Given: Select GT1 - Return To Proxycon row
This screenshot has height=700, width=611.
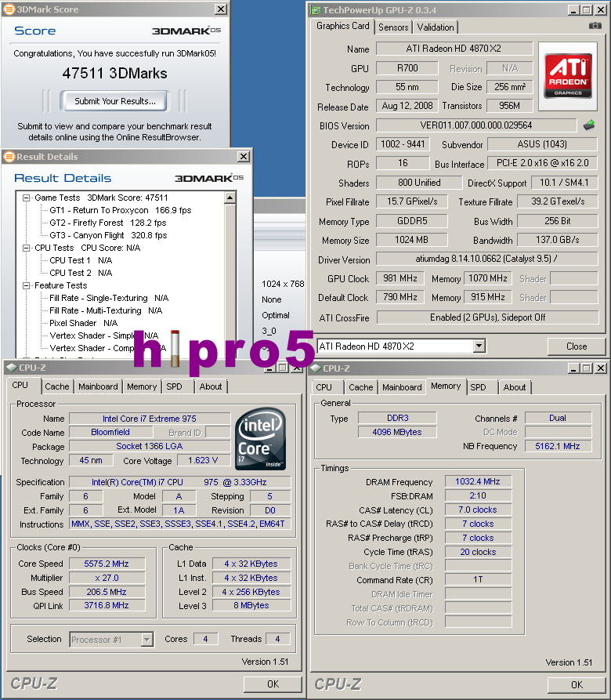Looking at the screenshot, I should click(x=121, y=210).
